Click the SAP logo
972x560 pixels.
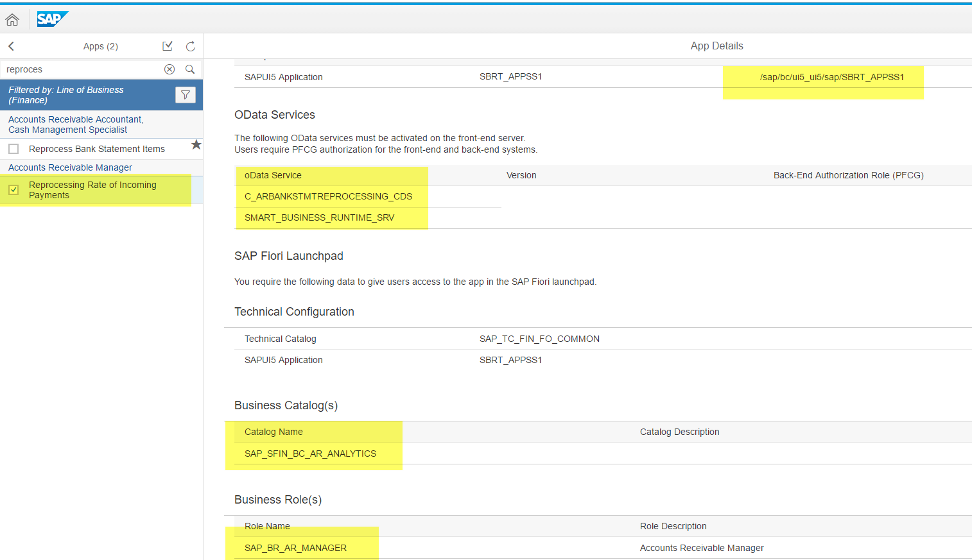(51, 19)
